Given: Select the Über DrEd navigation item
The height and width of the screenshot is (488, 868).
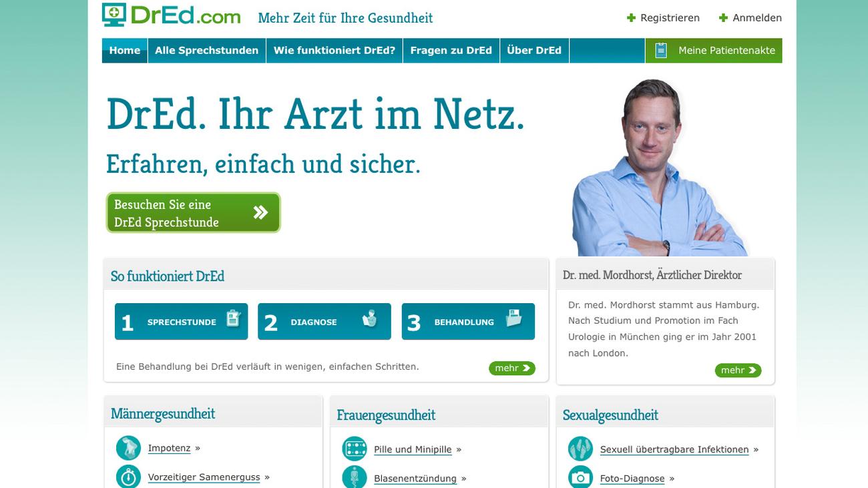Looking at the screenshot, I should tap(534, 51).
